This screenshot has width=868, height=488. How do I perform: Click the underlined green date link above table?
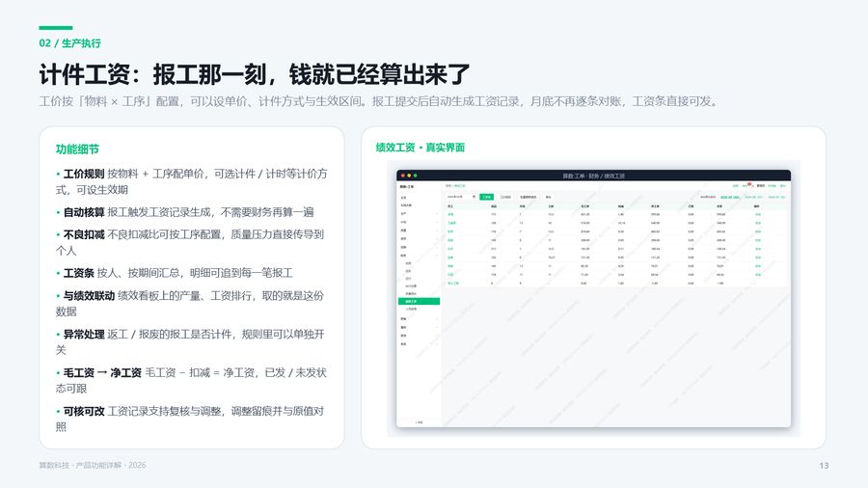click(x=730, y=197)
